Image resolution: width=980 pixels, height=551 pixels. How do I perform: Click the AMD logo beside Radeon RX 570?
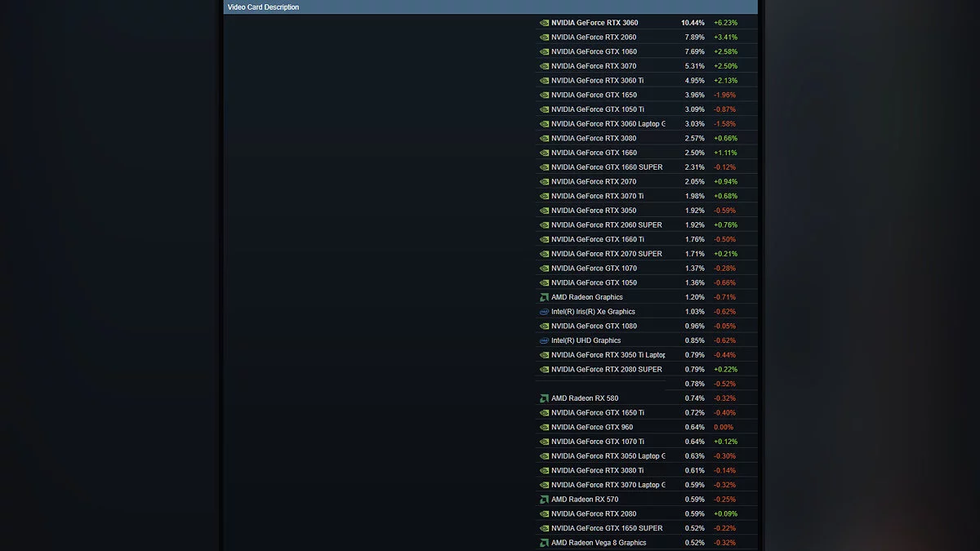coord(544,500)
